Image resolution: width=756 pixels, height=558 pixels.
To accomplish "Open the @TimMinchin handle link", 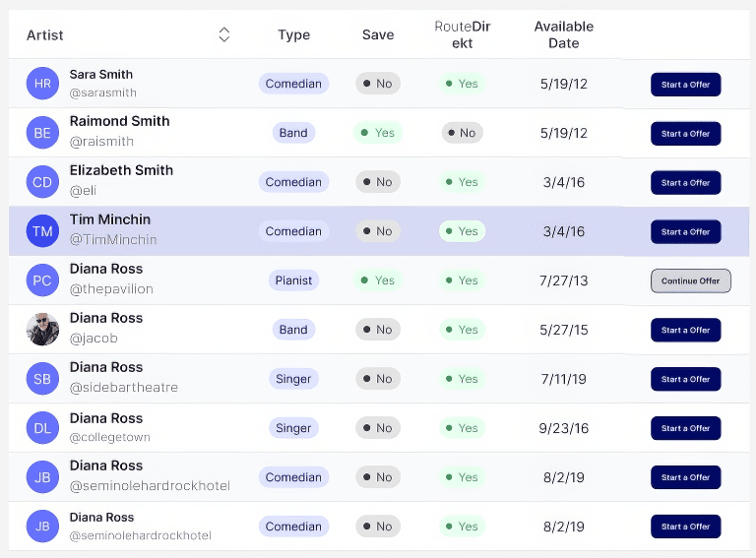I will point(113,240).
